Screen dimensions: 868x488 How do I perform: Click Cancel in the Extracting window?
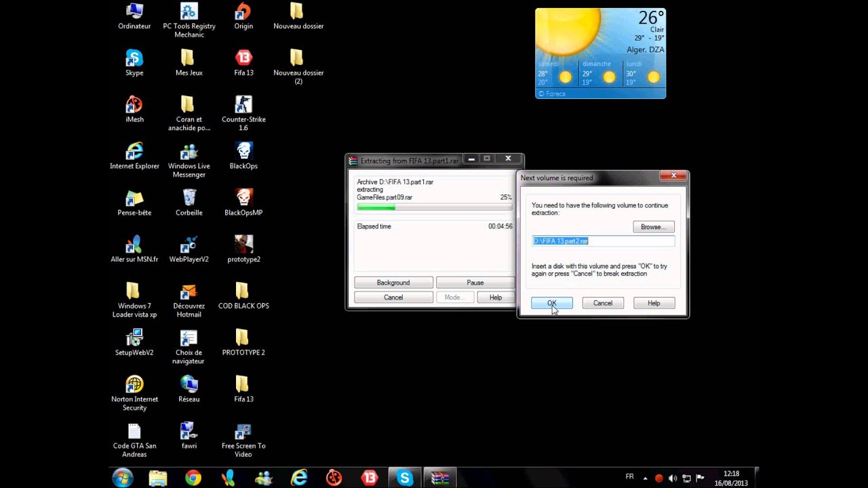tap(393, 298)
